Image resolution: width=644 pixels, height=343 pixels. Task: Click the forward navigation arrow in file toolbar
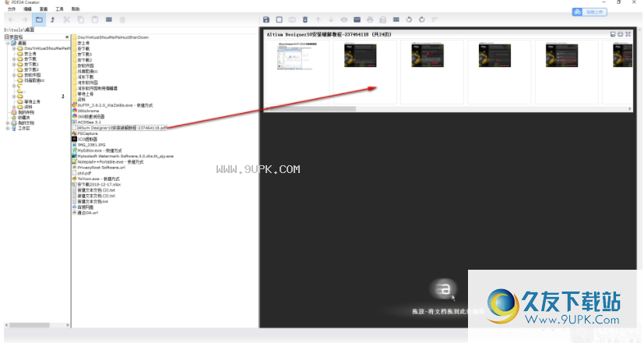[x=25, y=19]
